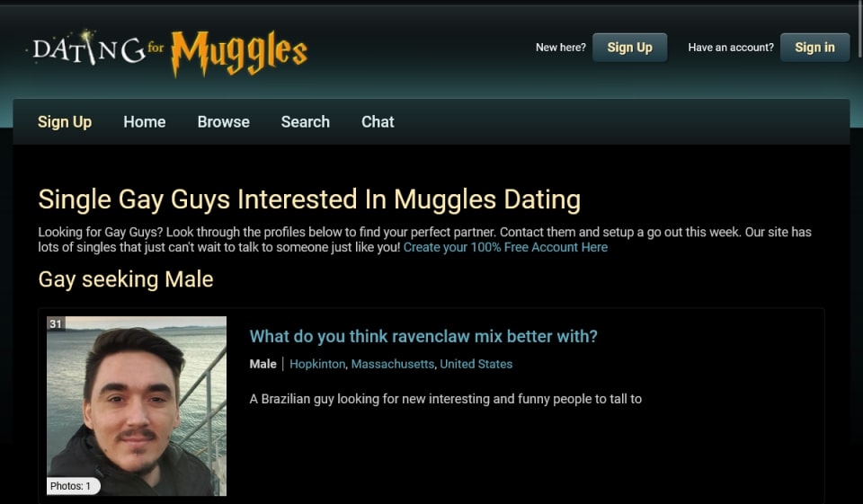Open the Chat navigation tab
863x504 pixels.
pyautogui.click(x=378, y=121)
